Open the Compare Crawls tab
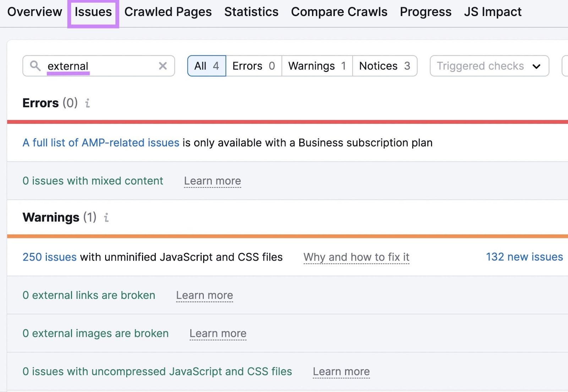 (339, 12)
